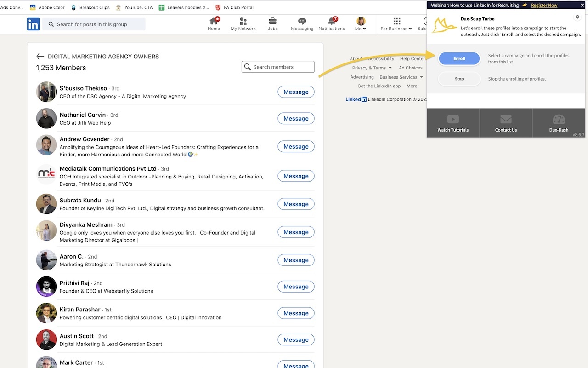Message Aaron C.
Viewport: 588px width, 368px height.
pyautogui.click(x=296, y=260)
